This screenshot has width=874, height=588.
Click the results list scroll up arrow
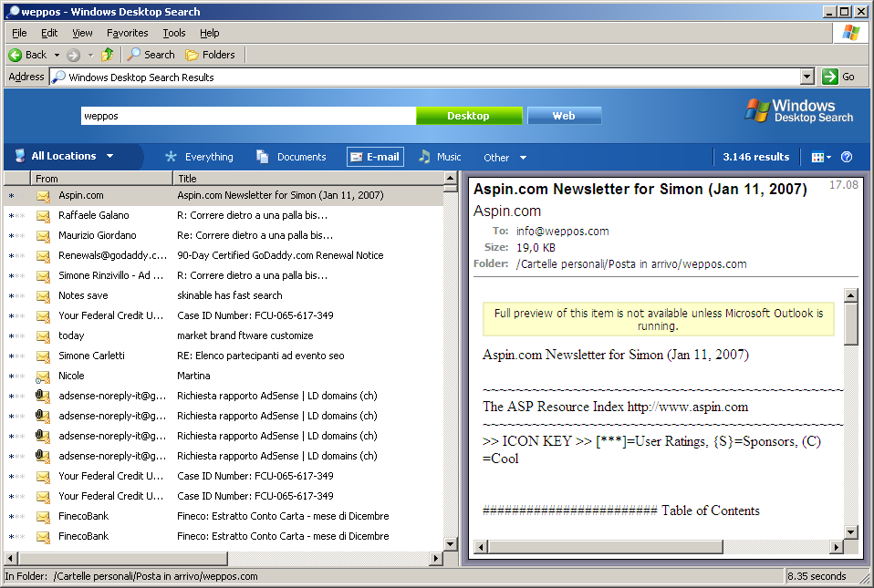[x=451, y=178]
